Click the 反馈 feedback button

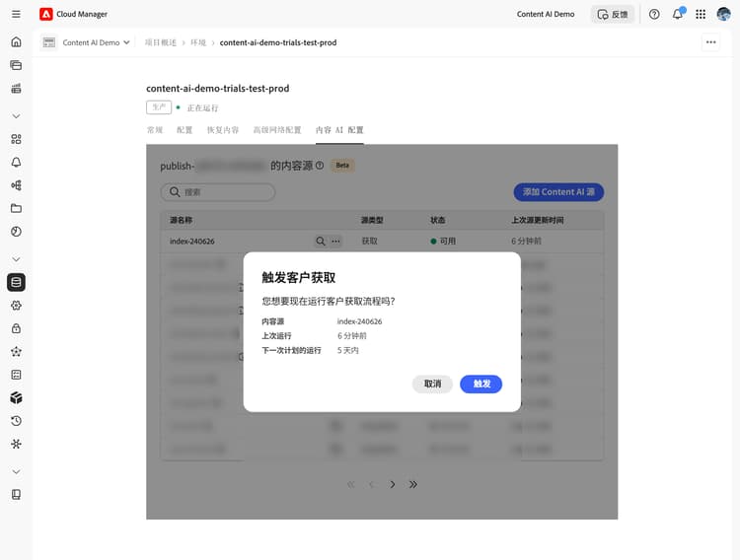[x=613, y=14]
